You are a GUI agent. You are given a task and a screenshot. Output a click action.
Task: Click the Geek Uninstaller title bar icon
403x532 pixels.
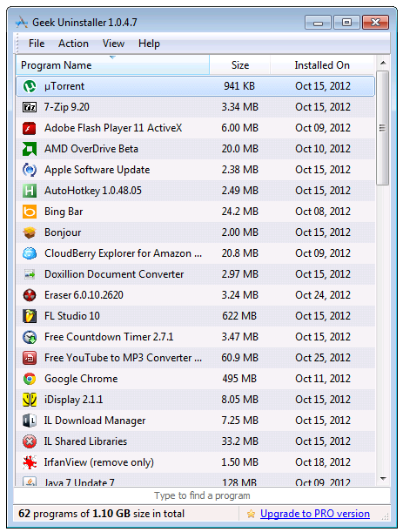(22, 23)
